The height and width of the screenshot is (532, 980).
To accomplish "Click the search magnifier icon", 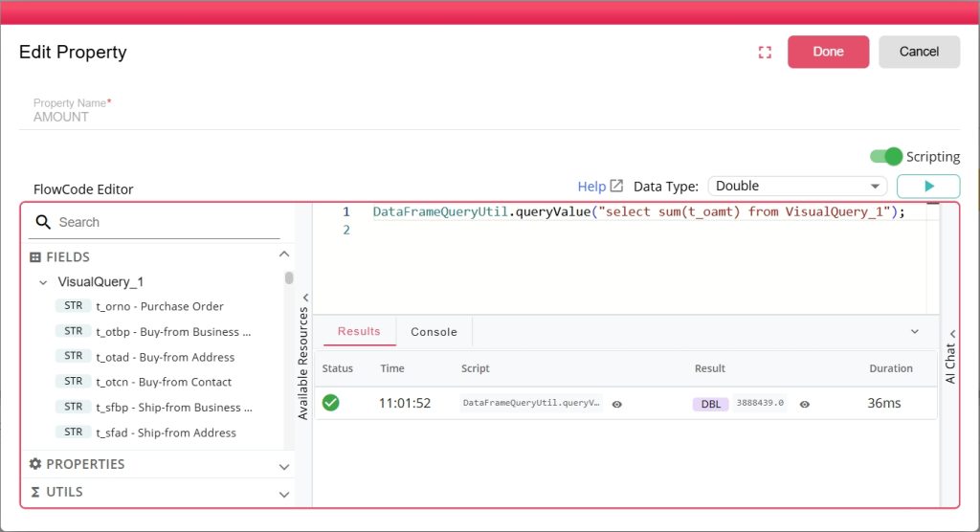I will pos(42,222).
